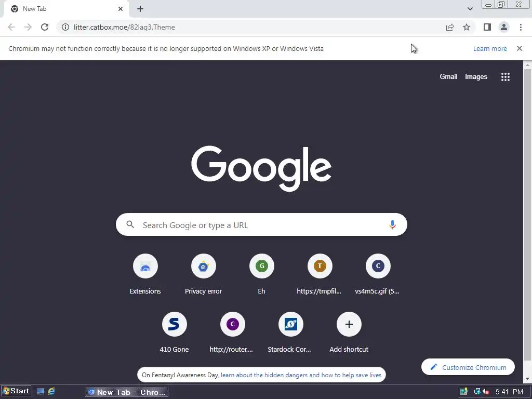Show desktop from quick launch
532x399 pixels.
pos(41,392)
